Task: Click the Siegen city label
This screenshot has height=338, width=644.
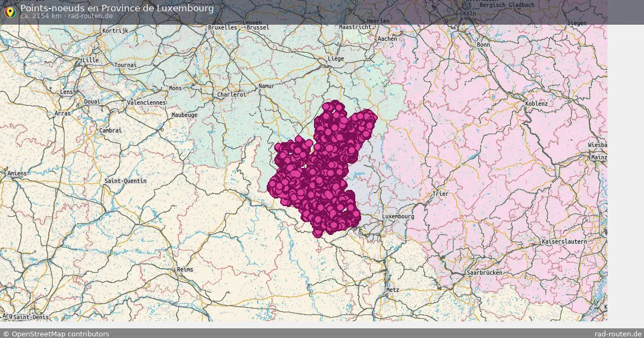Action: pos(577,23)
